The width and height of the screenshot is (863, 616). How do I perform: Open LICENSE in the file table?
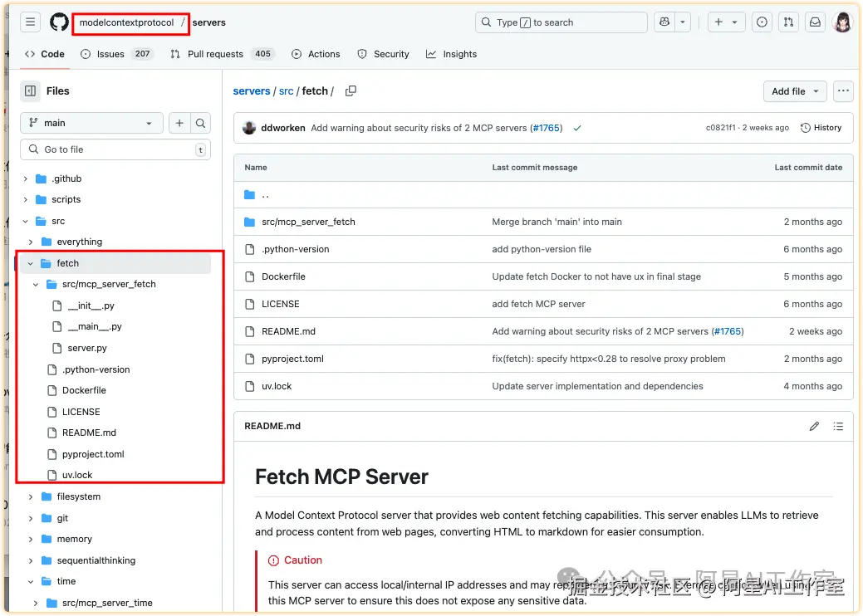click(281, 304)
